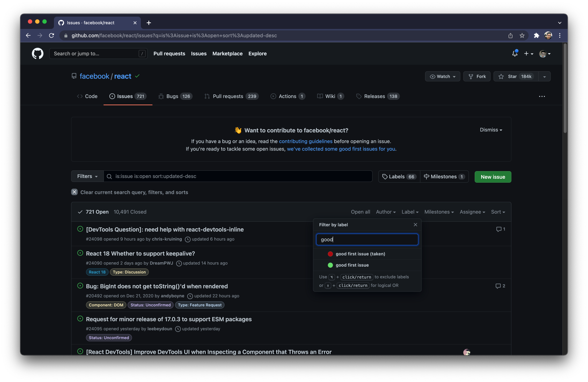Open the contributing guidelines link
The width and height of the screenshot is (588, 382).
point(306,141)
